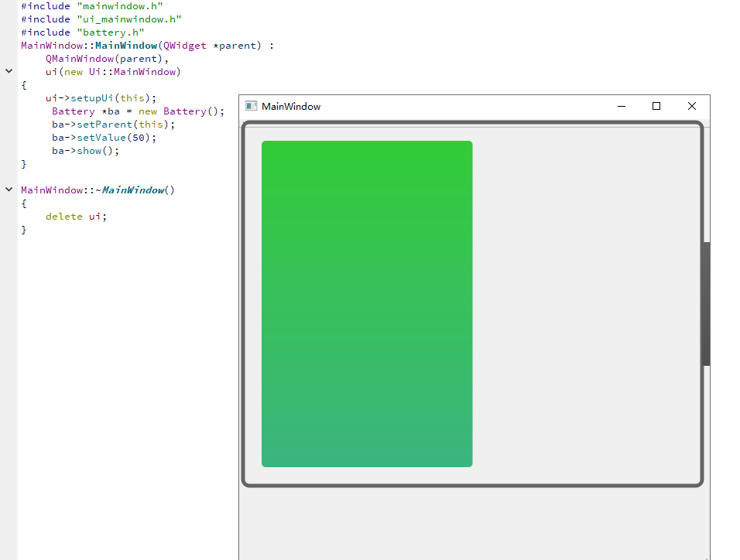The width and height of the screenshot is (740, 560).
Task: Click the ba->setParent(this) statement
Action: click(113, 125)
